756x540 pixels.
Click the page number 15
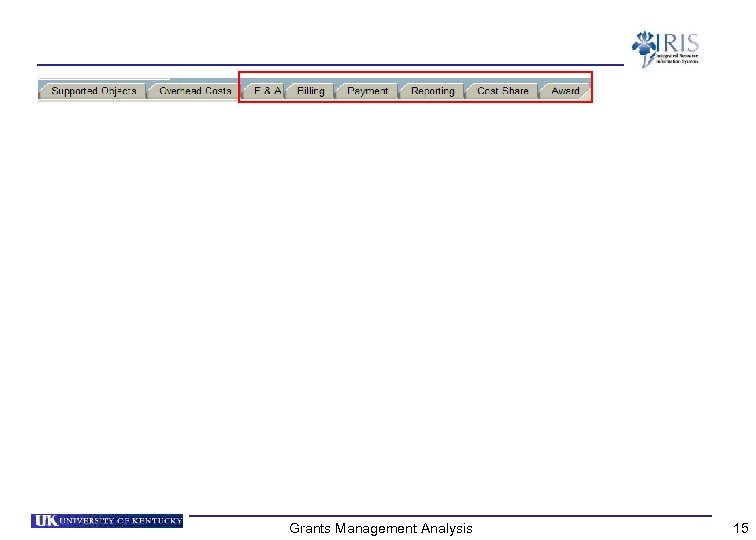point(740,528)
